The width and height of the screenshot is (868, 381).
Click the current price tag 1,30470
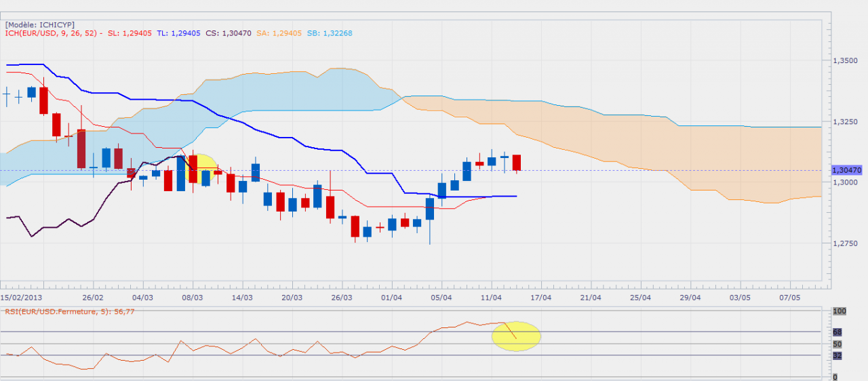click(x=847, y=170)
